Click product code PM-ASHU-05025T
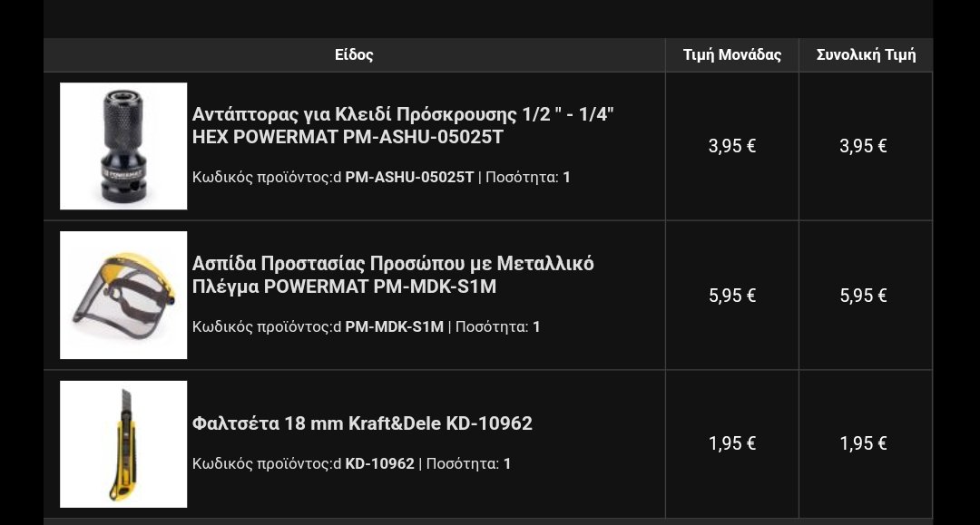 [x=409, y=178]
